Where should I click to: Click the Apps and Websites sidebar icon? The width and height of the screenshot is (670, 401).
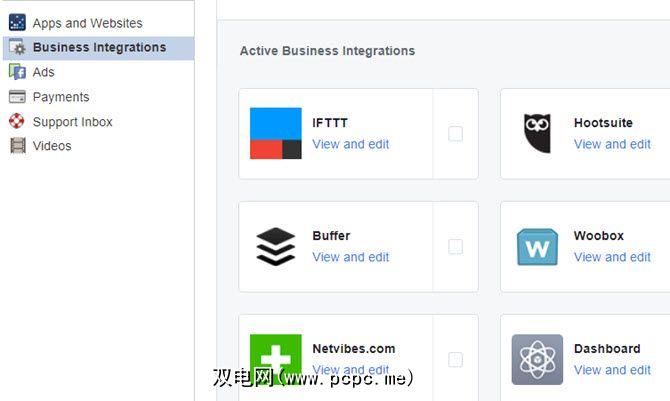(x=17, y=22)
